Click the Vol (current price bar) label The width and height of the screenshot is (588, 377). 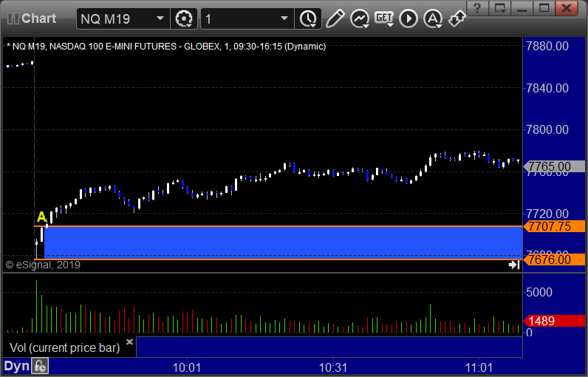(x=64, y=347)
